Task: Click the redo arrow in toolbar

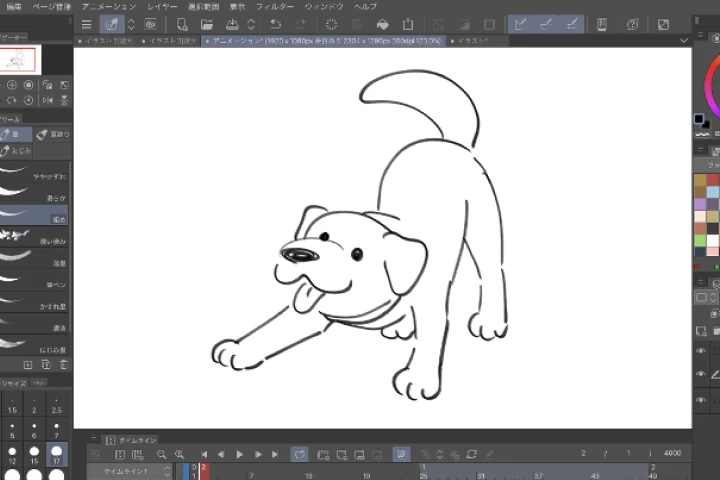Action: tap(300, 24)
